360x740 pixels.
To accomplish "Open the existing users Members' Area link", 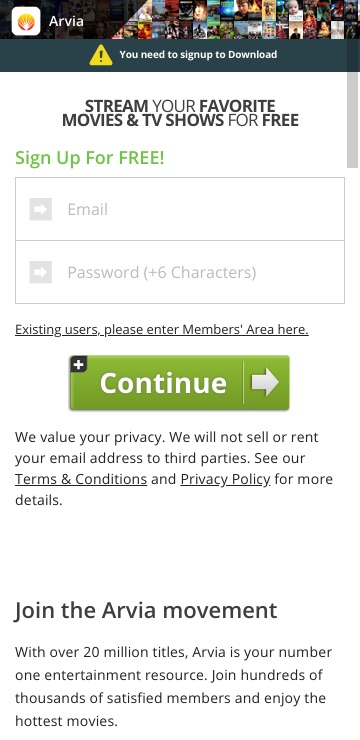I will coord(162,329).
